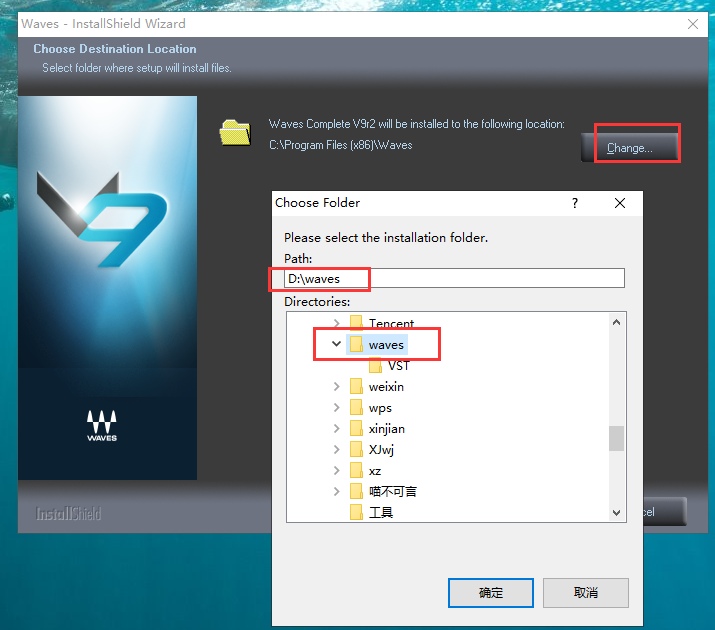Confirm folder with 确定 button
The height and width of the screenshot is (630, 715).
491,592
